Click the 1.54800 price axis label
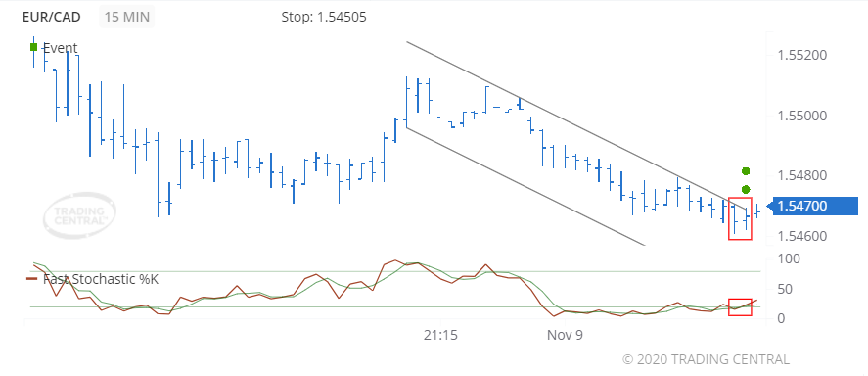This screenshot has height=376, width=868. pos(802,176)
